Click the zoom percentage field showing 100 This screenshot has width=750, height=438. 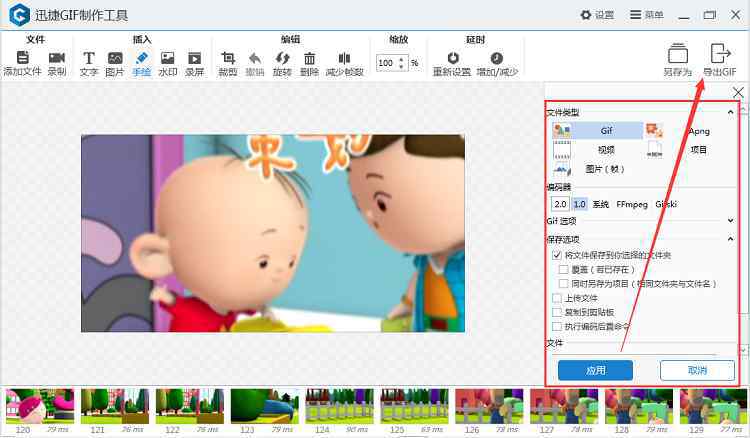386,63
